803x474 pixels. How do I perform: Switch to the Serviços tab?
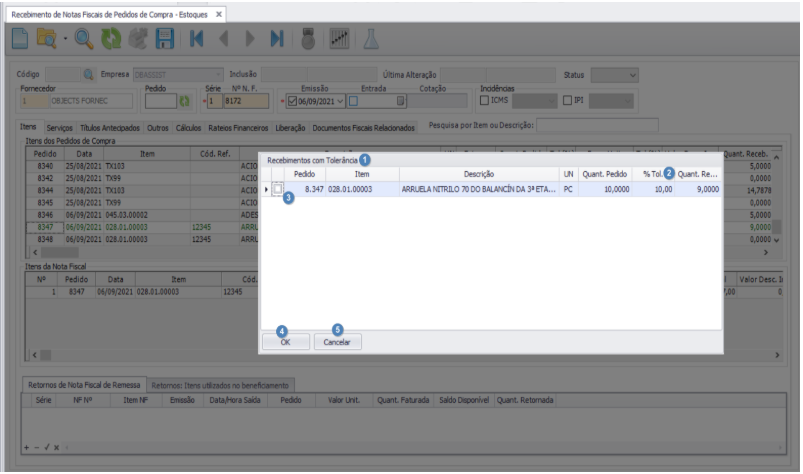(59, 128)
